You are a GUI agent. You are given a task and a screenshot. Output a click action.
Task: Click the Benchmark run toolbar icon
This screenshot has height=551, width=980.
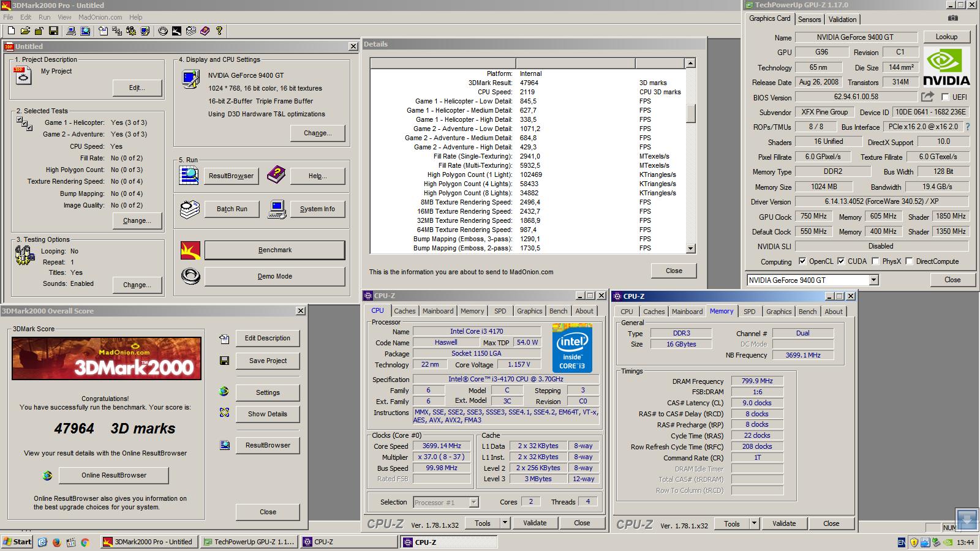coord(177,31)
